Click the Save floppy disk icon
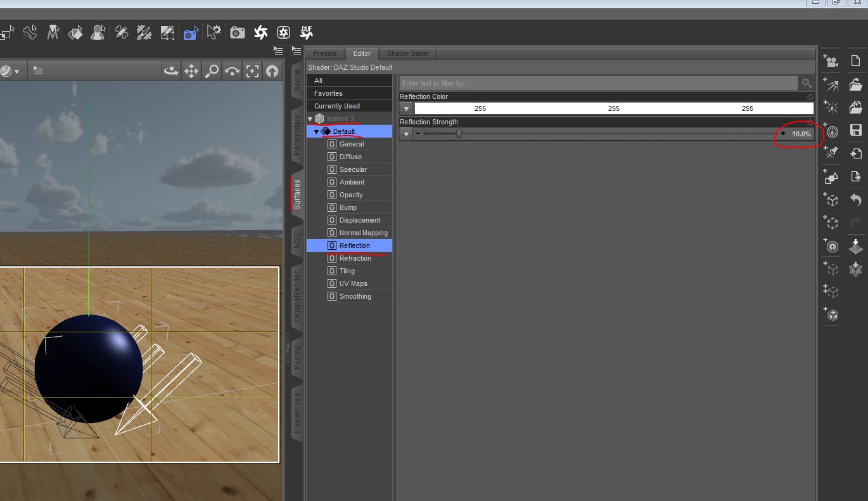The image size is (868, 501). click(x=855, y=130)
